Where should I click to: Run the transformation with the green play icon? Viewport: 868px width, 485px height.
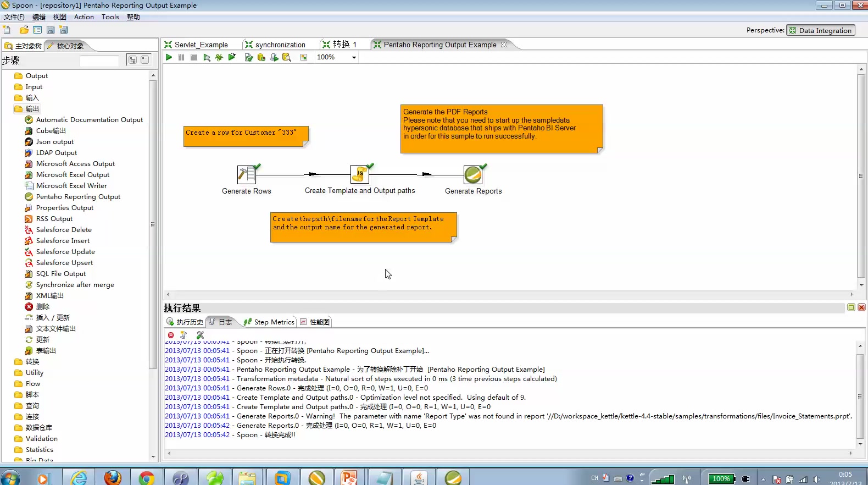tap(169, 57)
